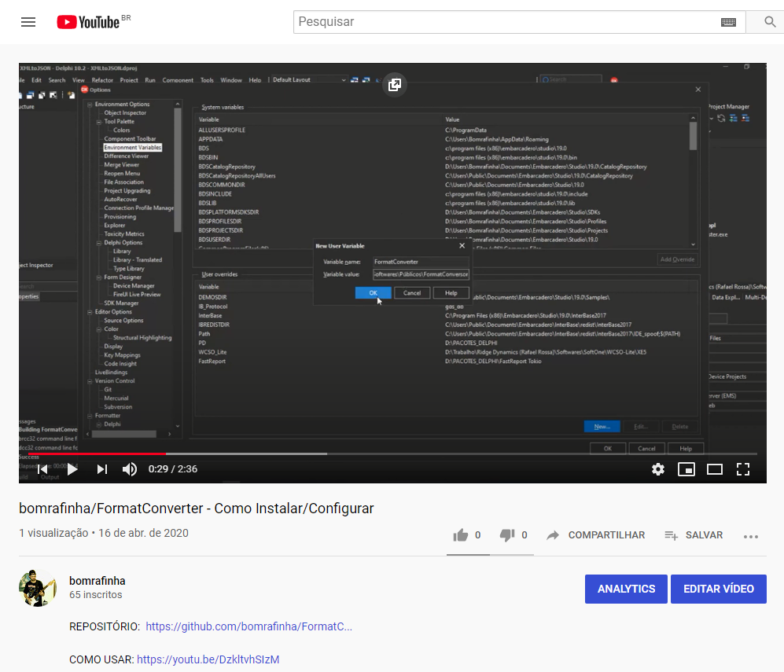This screenshot has width=784, height=672.
Task: Collapse the Delphi Options tree node
Action: tap(99, 243)
